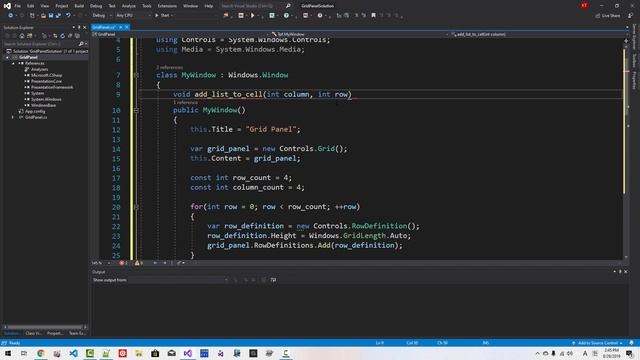This screenshot has height=360, width=640.
Task: Close the GridPanel.cs editor tab
Action: [127, 27]
